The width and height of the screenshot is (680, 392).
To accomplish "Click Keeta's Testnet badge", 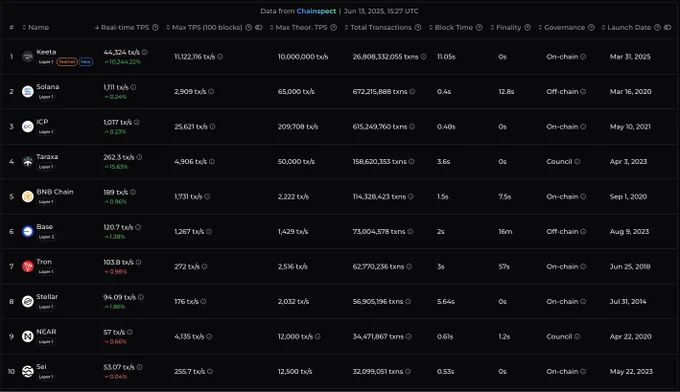I will [x=67, y=62].
